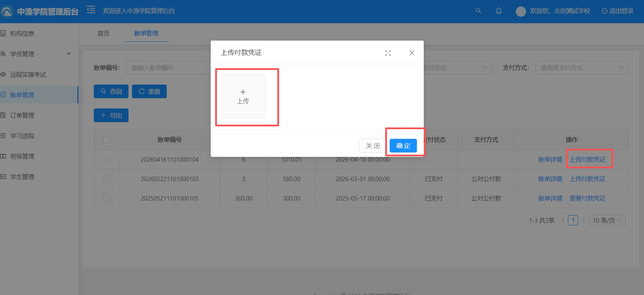Open 订单管理 in sidebar
The image size is (644, 295).
click(39, 115)
